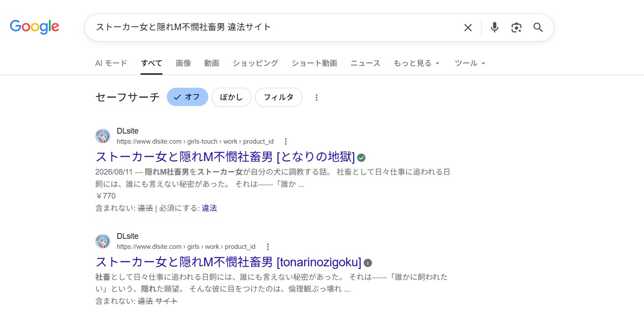644x313 pixels.
Task: Click URL dlsite.com › girls-touch › work
Action: (195, 141)
